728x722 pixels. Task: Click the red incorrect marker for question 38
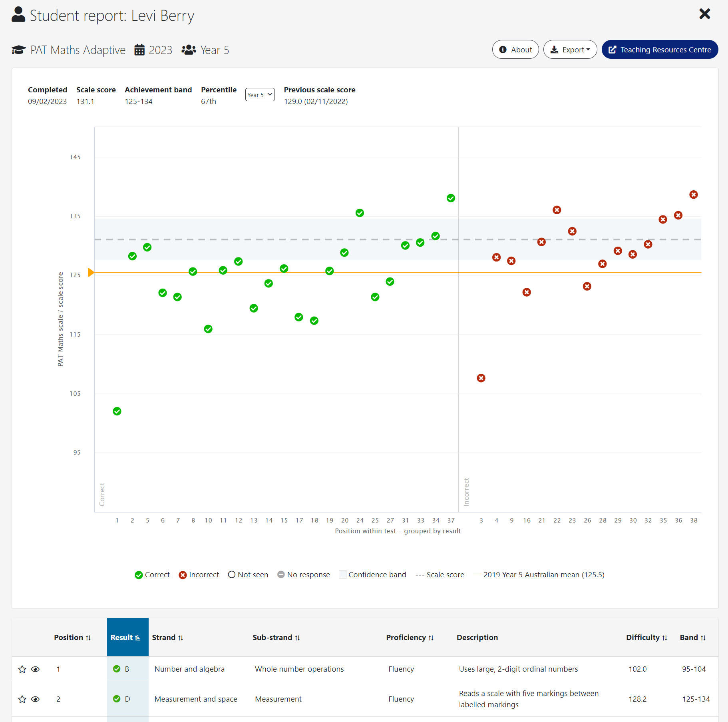[694, 195]
